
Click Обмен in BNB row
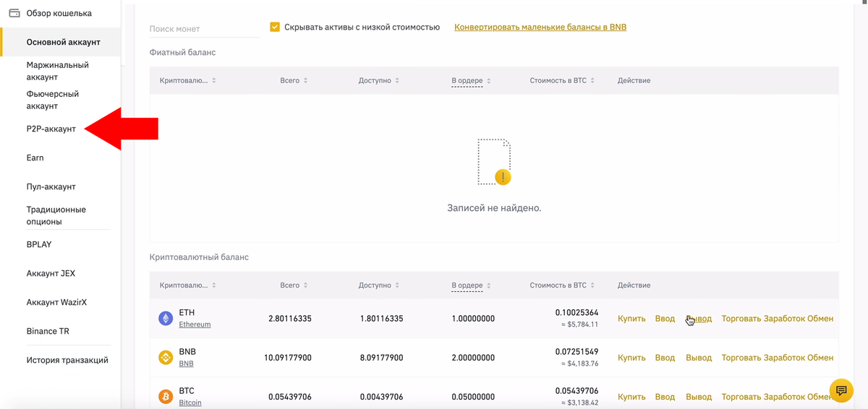(821, 358)
